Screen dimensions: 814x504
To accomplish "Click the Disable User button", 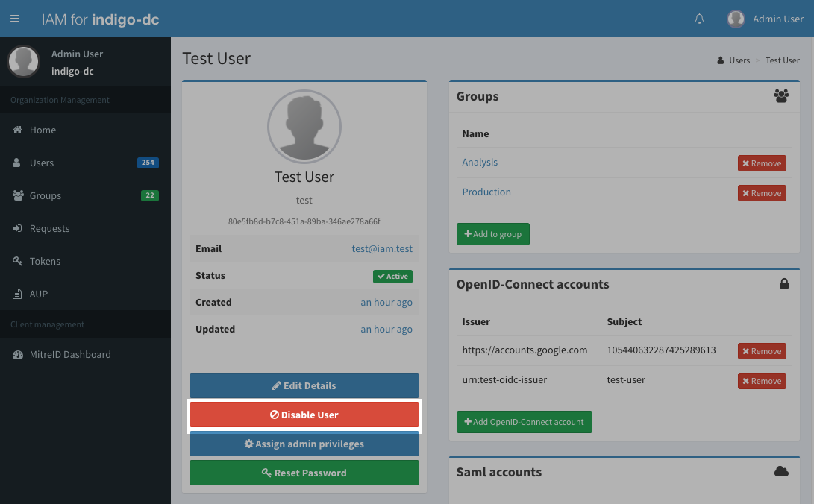I will [x=304, y=415].
